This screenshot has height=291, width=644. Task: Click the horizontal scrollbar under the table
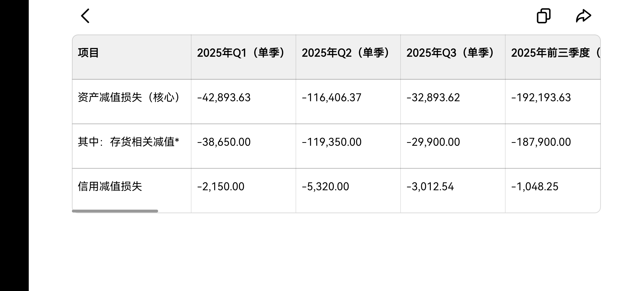coord(115,211)
